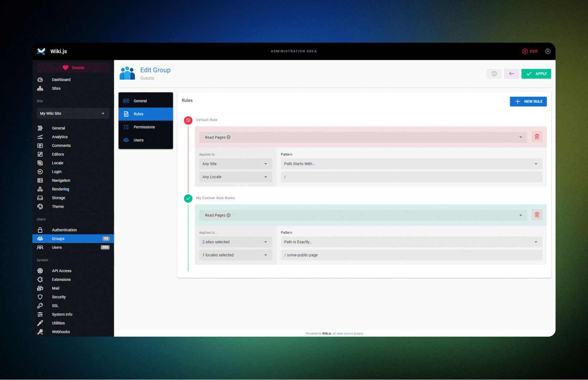The width and height of the screenshot is (588, 380).
Task: Click the Security shield icon
Action: (40, 297)
